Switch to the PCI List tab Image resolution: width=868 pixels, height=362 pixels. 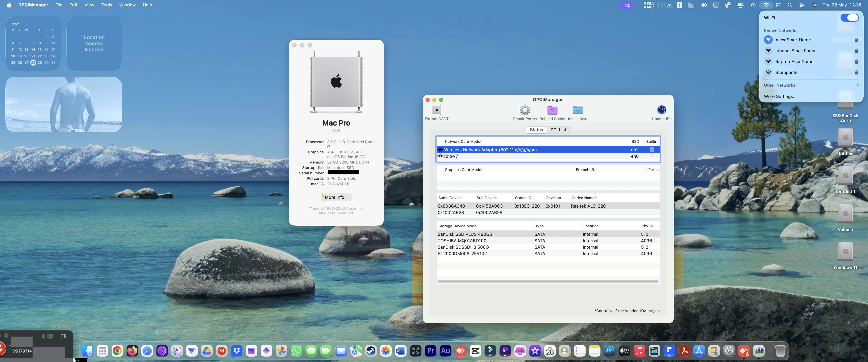pyautogui.click(x=558, y=130)
